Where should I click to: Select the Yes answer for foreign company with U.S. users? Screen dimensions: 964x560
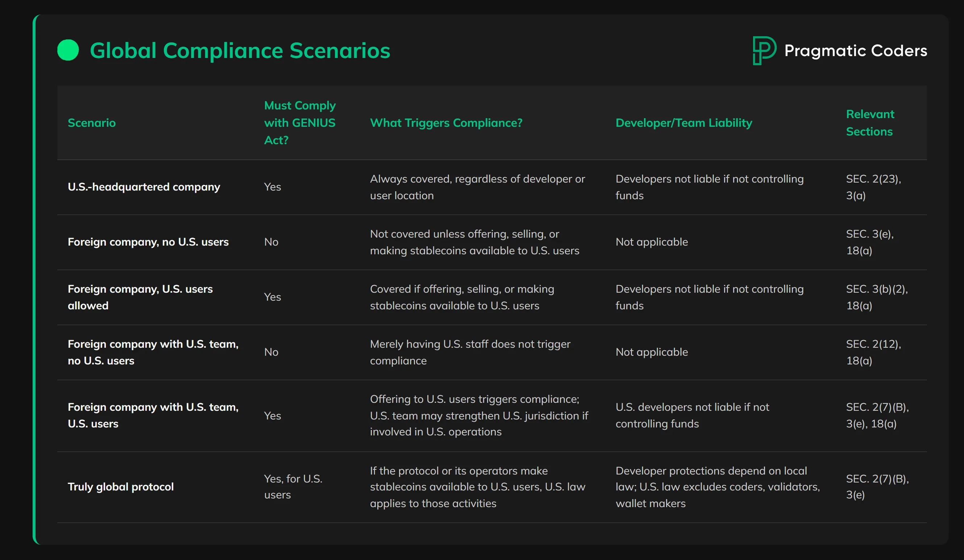coord(273,297)
